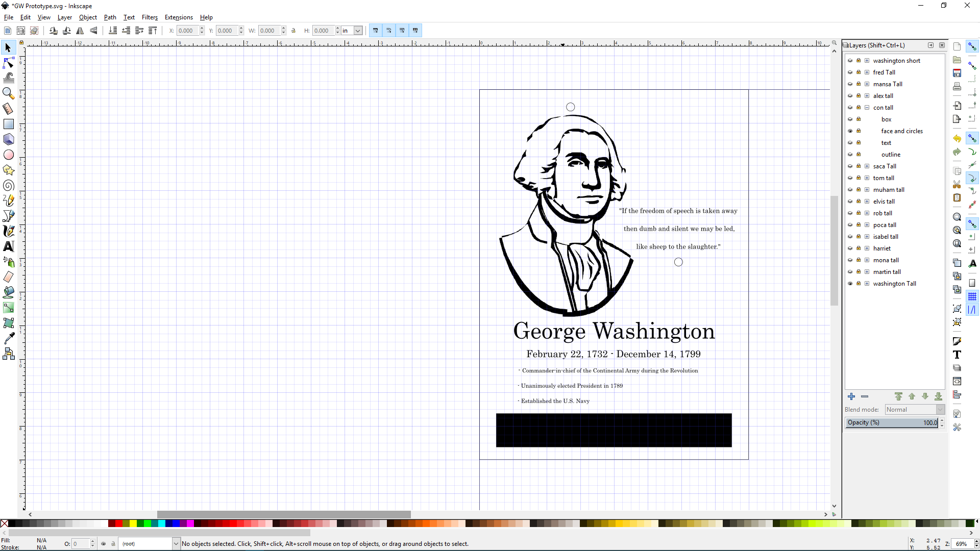The height and width of the screenshot is (551, 980).
Task: Select the Node edit tool
Action: [x=9, y=63]
